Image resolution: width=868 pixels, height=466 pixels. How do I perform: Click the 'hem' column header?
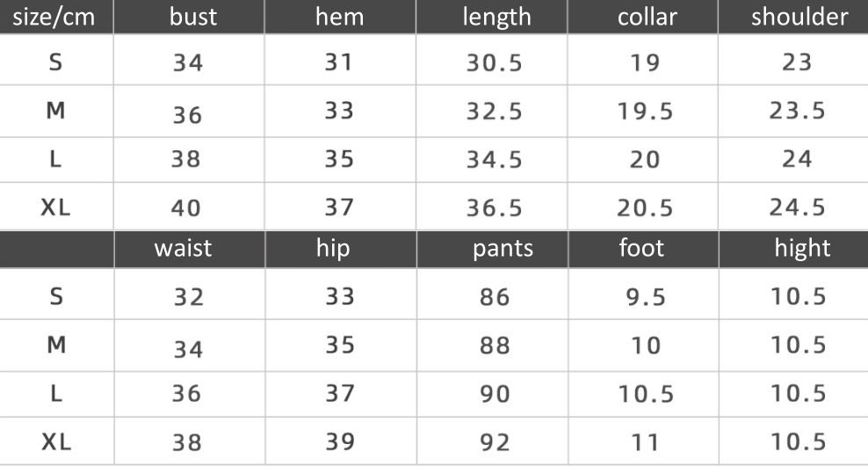coord(339,17)
